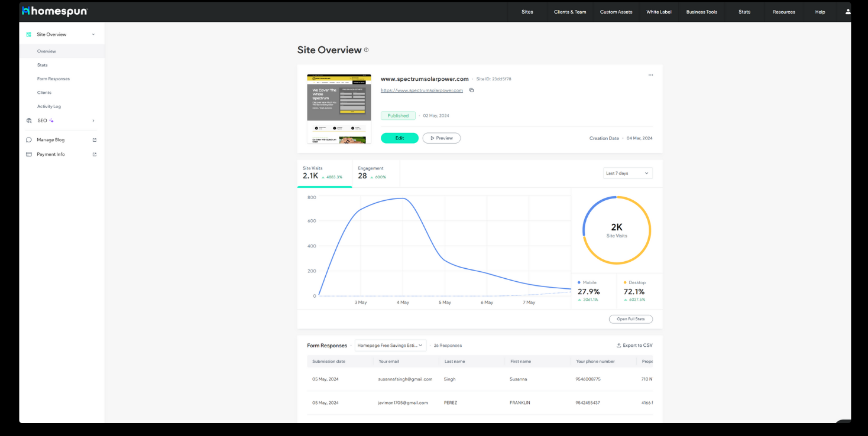The height and width of the screenshot is (436, 868).
Task: Open the Help menu
Action: coord(820,12)
